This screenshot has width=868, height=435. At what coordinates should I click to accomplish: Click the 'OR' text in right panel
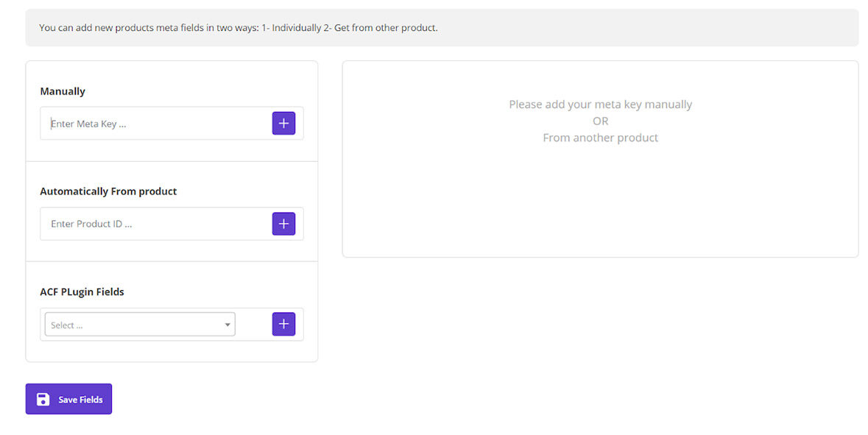(x=600, y=121)
